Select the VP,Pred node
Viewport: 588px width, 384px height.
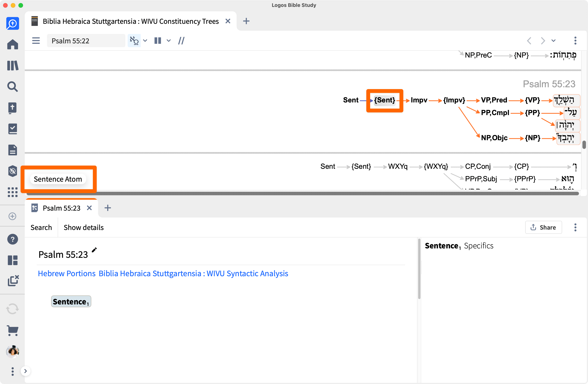[x=494, y=100]
